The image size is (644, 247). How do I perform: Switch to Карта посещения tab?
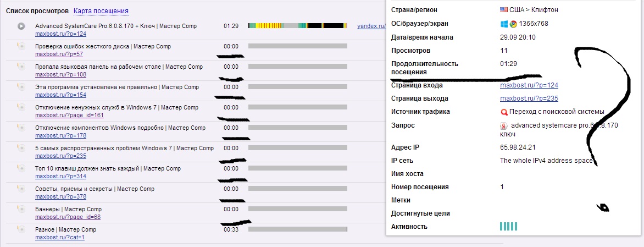point(101,11)
